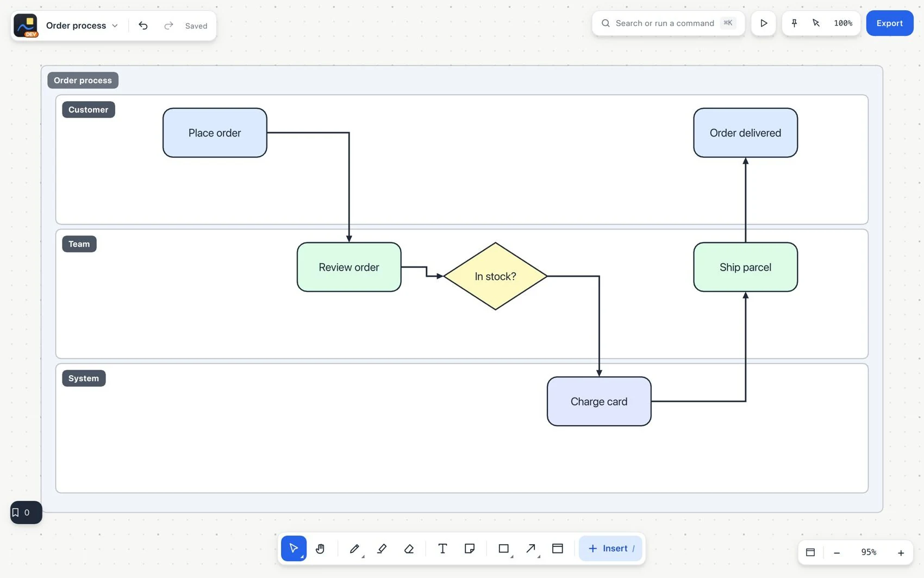This screenshot has height=578, width=924.
Task: Pick the highlighter tool
Action: pos(382,548)
